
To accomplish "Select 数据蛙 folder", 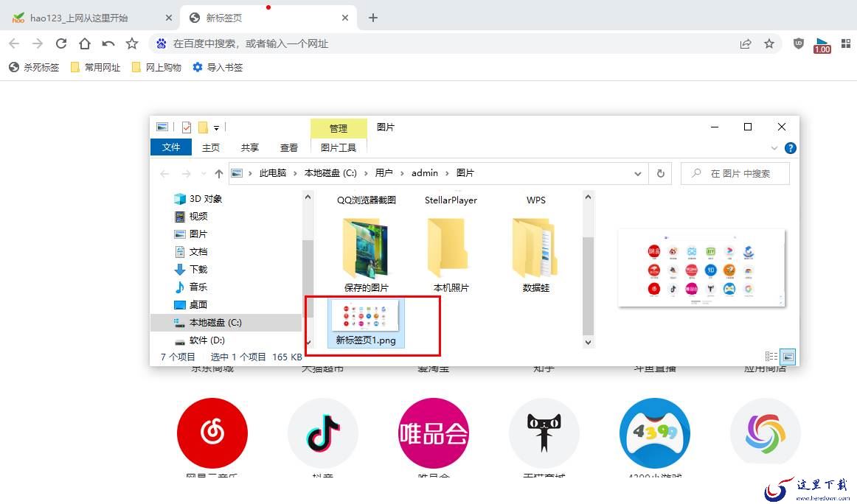I will click(x=535, y=255).
